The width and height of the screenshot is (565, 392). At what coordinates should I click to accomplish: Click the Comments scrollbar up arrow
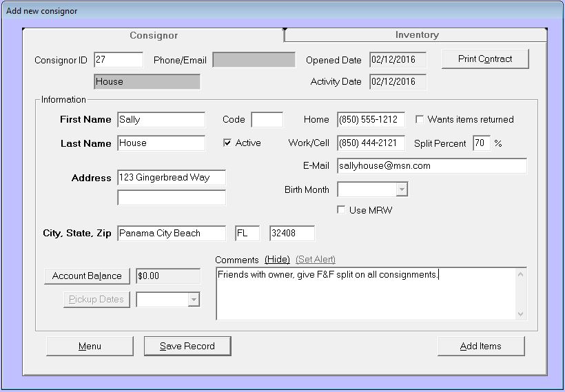pos(521,275)
